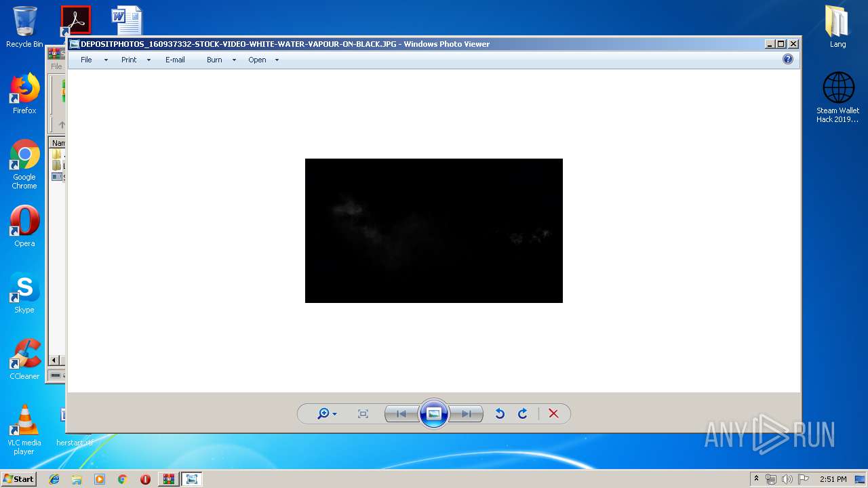Open Steam Wallet Hack 2019 desktop icon
The image size is (868, 488).
838,97
